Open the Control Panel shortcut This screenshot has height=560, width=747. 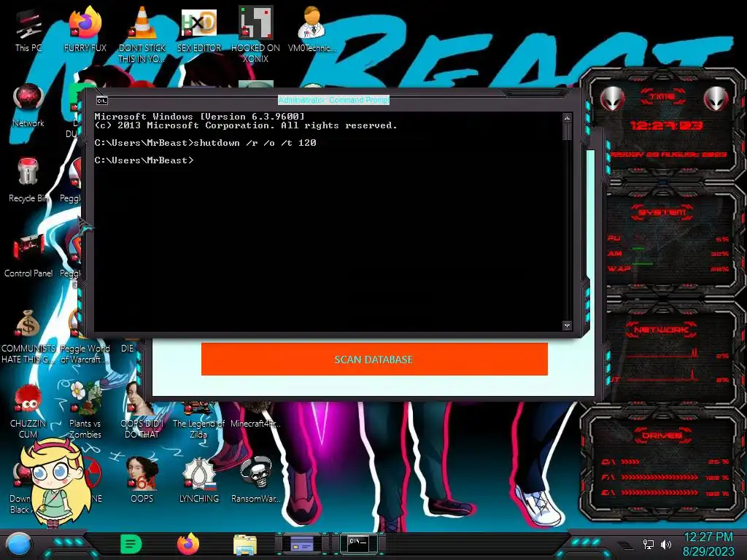tap(28, 255)
